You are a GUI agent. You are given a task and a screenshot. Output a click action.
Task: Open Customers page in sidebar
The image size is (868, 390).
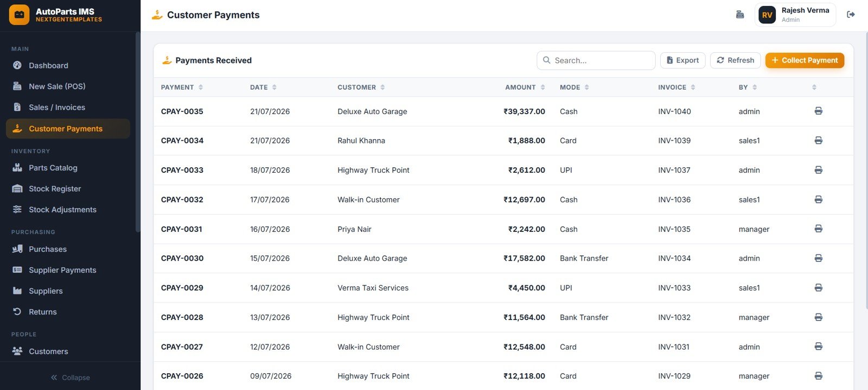pyautogui.click(x=68, y=351)
